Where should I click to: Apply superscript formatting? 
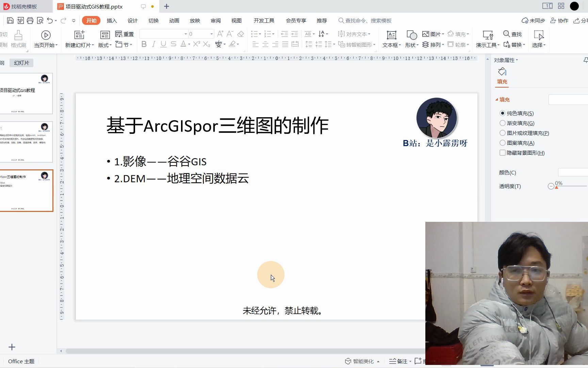point(196,44)
